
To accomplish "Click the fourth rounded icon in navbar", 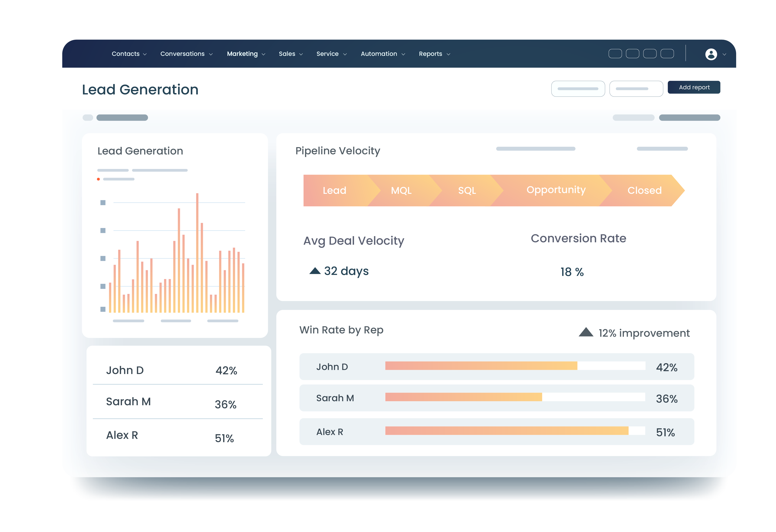I will 667,54.
